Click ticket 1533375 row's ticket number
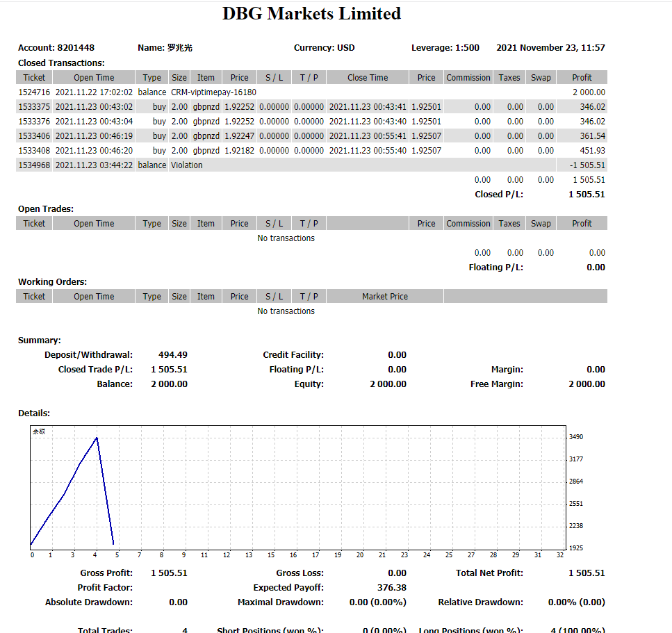The image size is (672, 633). pos(34,107)
